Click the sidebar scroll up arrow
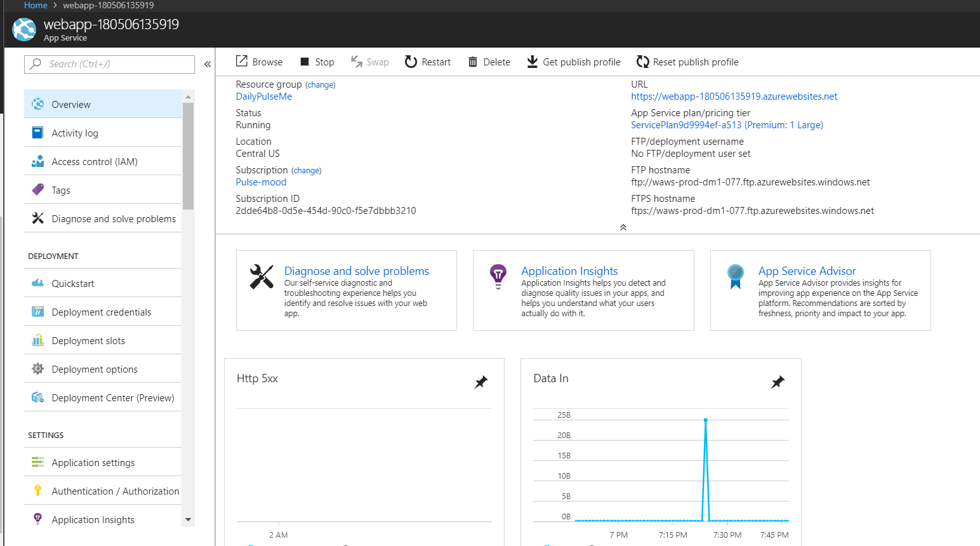The width and height of the screenshot is (980, 546). click(188, 97)
